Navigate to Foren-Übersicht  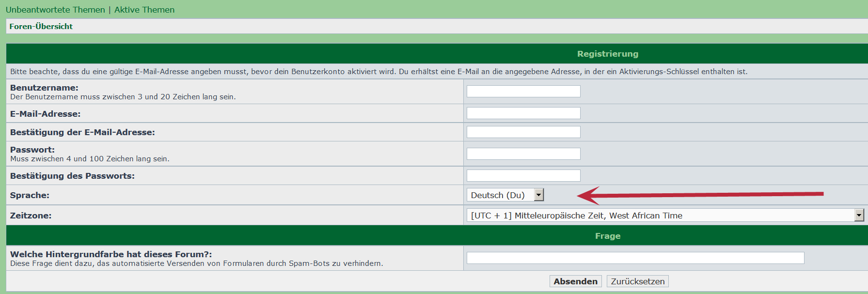[x=41, y=27]
